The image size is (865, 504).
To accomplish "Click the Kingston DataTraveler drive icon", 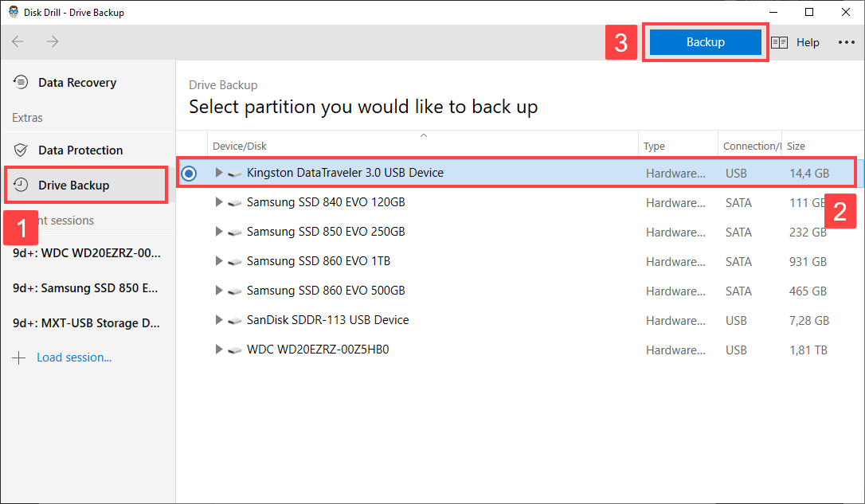I will (x=234, y=173).
